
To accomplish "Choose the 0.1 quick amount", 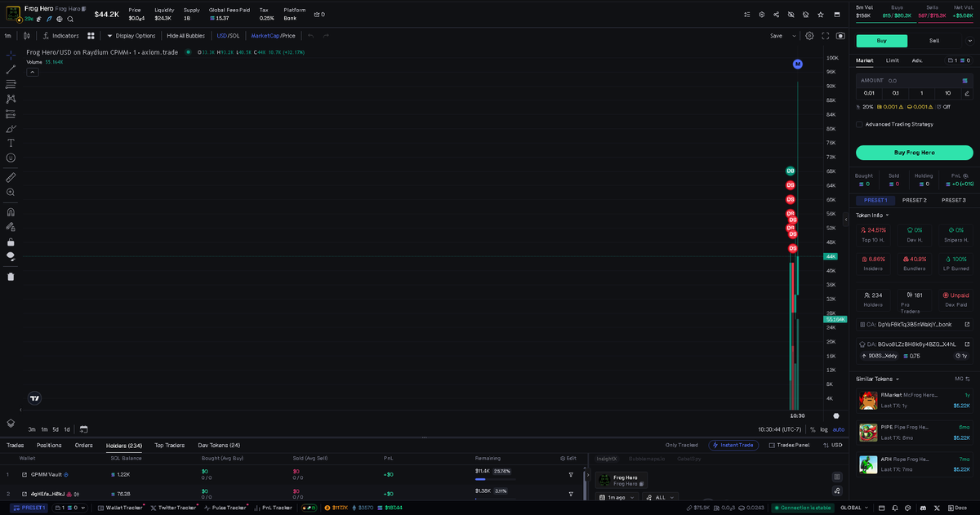I will (x=896, y=93).
